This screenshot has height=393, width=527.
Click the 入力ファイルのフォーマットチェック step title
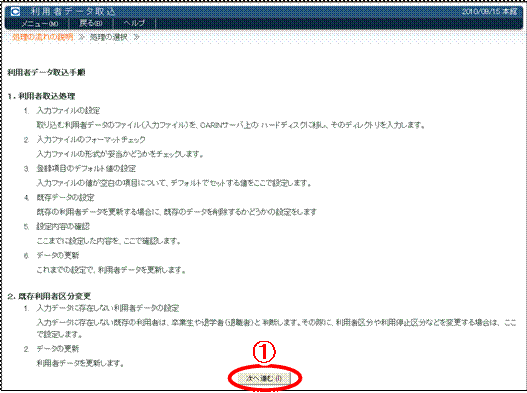click(91, 140)
